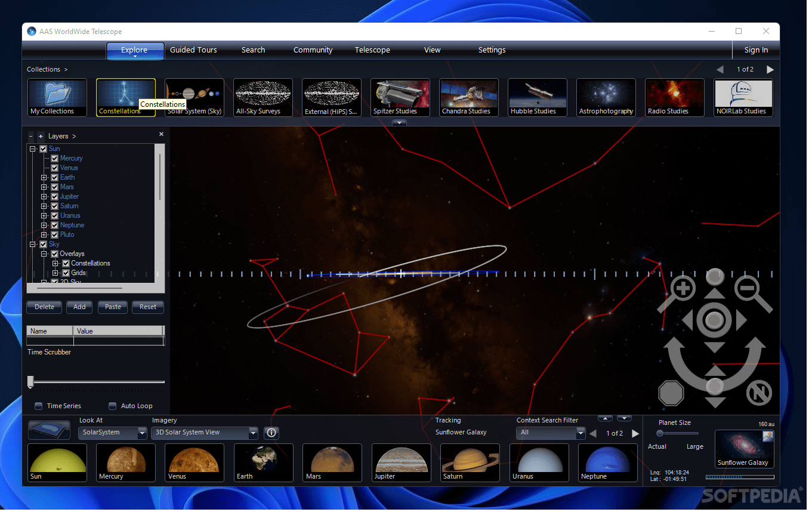The image size is (812, 512).
Task: Open the Radio Studies collection
Action: pos(675,98)
